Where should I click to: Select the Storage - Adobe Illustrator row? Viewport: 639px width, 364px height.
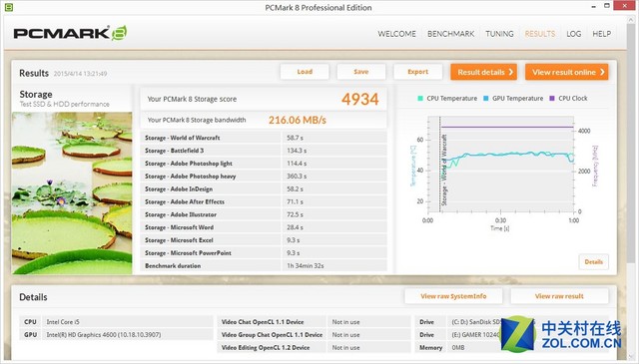[264, 214]
